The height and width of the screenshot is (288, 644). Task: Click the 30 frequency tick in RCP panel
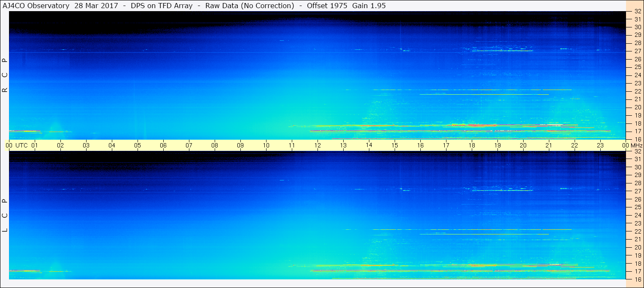[x=638, y=27]
